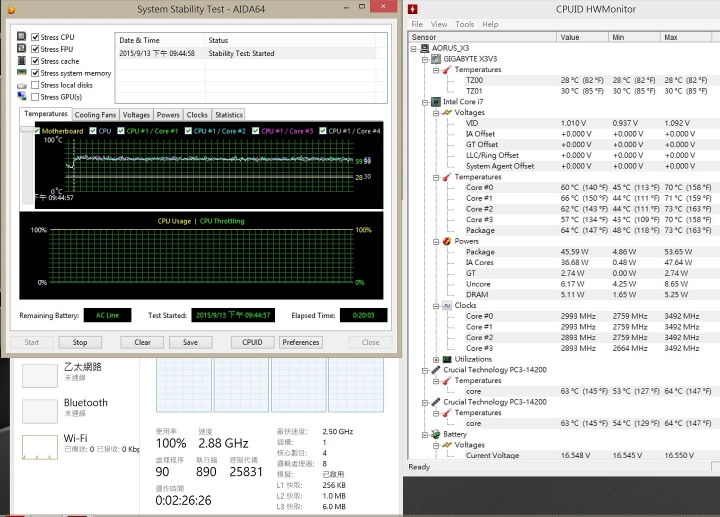
Task: Click the Clocks waveform icon in HWMonitor
Action: tap(447, 305)
